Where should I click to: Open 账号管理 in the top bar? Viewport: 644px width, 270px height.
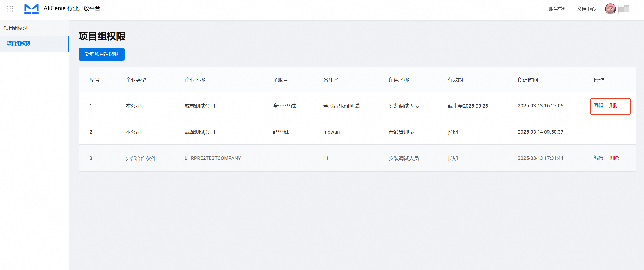558,9
